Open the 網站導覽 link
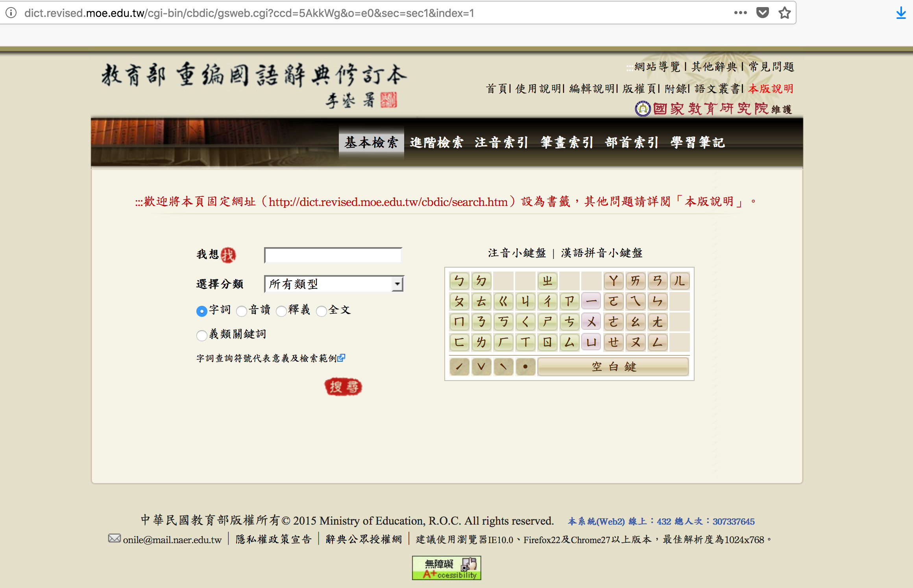 657,67
